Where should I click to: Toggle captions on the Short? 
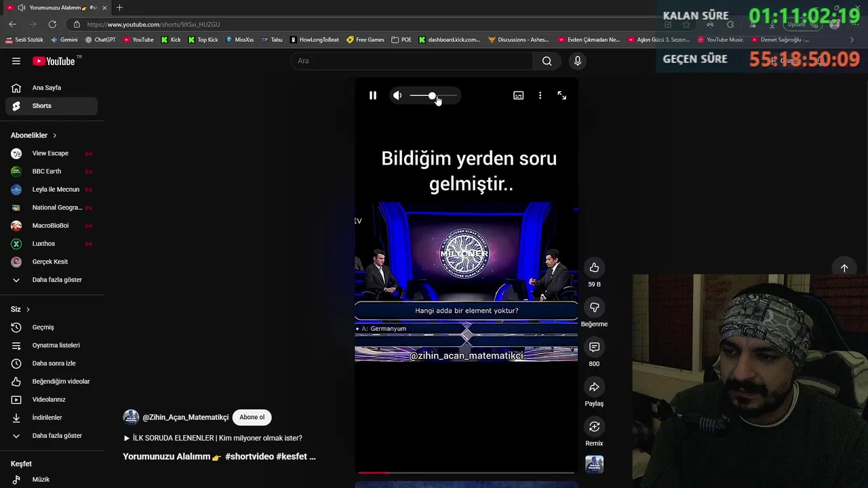pyautogui.click(x=518, y=96)
